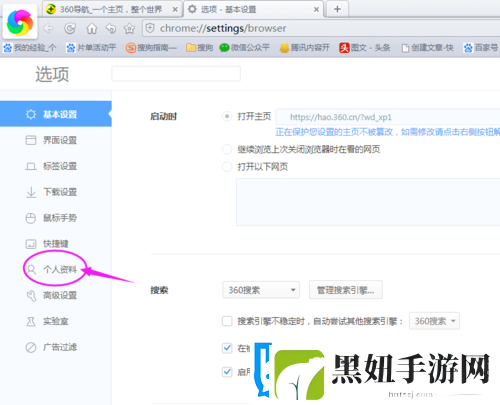Open 实验室 in the sidebar

coord(56,321)
